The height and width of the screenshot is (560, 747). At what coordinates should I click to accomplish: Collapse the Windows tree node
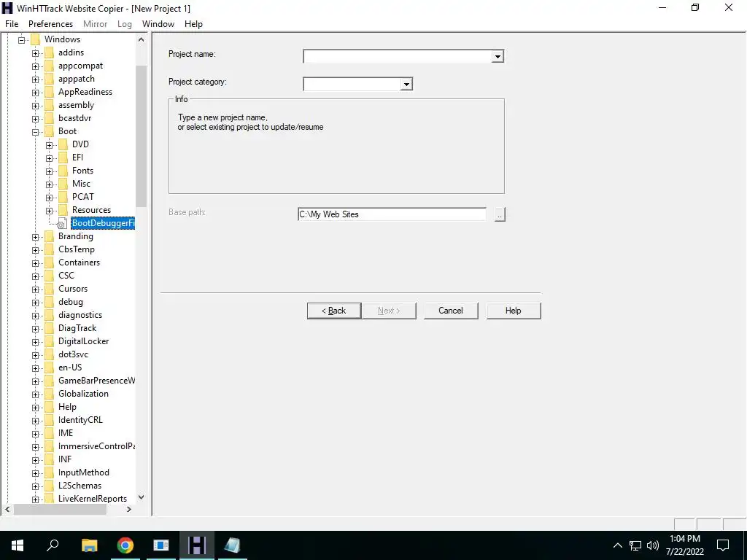[21, 40]
